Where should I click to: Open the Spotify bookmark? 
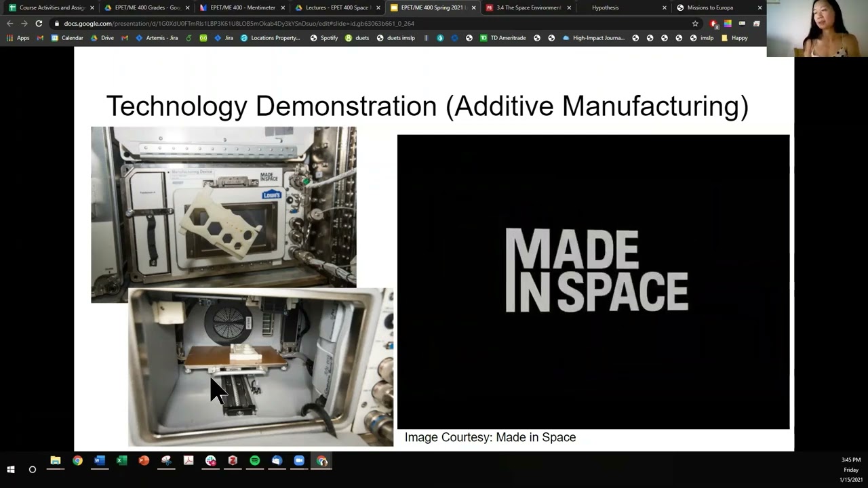(324, 38)
